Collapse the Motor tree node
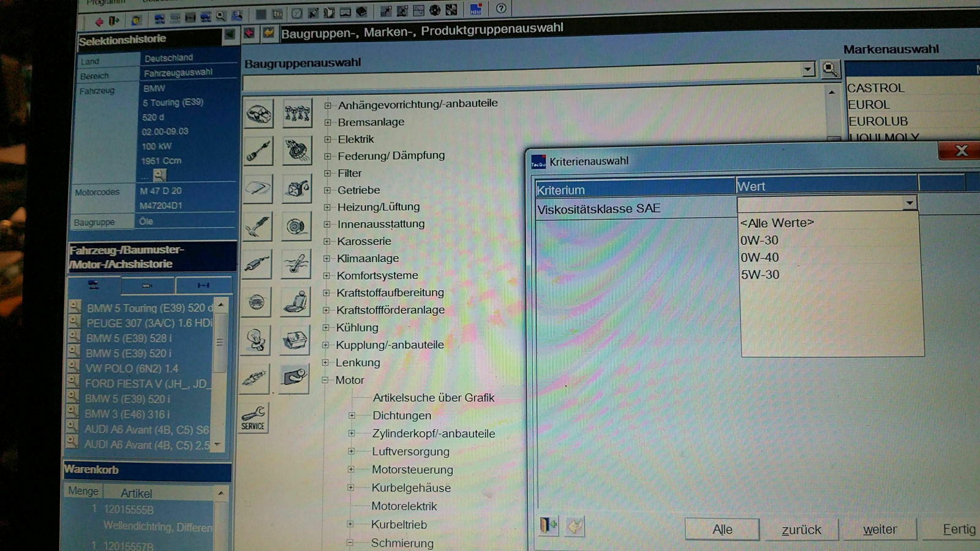This screenshot has width=980, height=551. coord(325,380)
